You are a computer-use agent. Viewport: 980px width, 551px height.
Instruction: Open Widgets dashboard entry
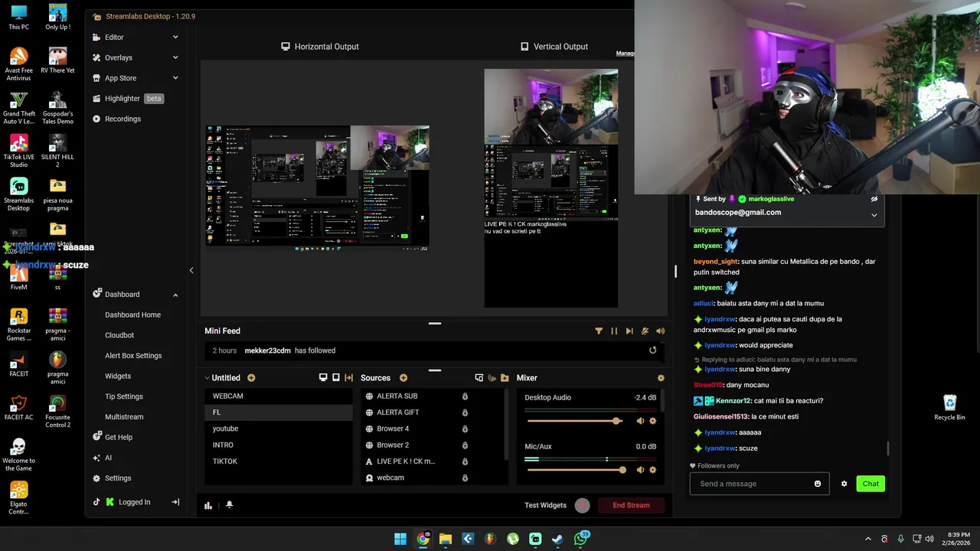tap(118, 377)
